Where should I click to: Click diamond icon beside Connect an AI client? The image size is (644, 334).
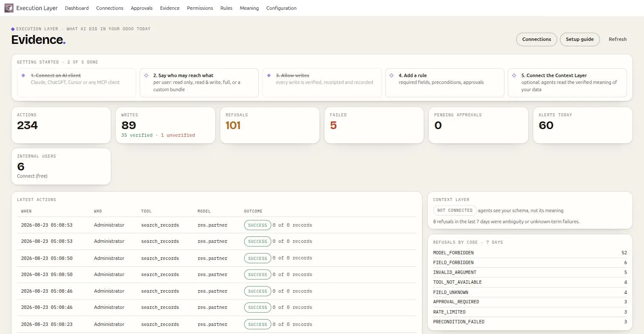click(23, 75)
